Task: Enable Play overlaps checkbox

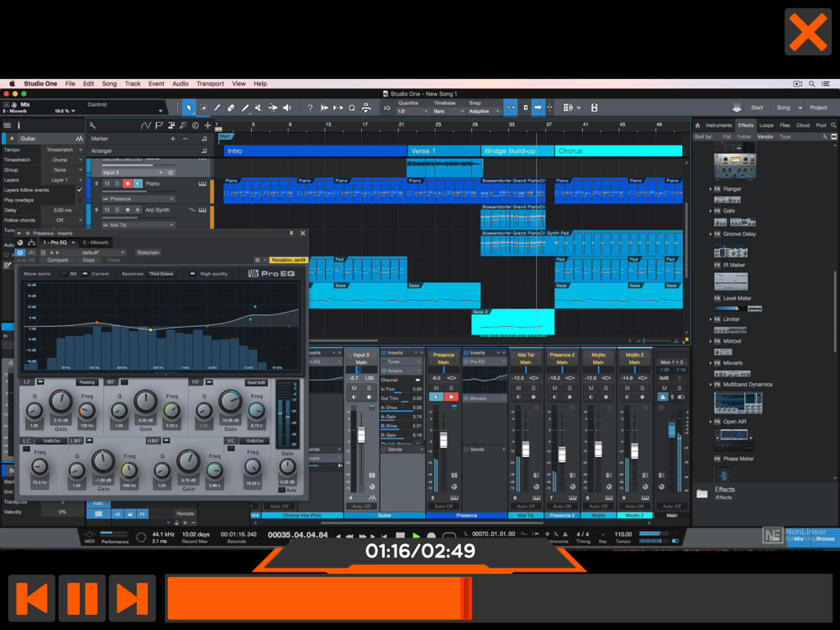Action: 79,201
